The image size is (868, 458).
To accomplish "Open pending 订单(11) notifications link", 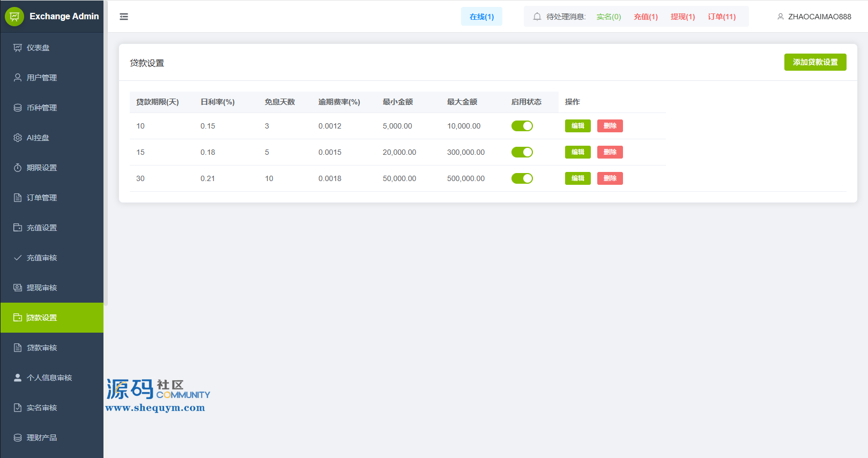I will click(x=722, y=17).
